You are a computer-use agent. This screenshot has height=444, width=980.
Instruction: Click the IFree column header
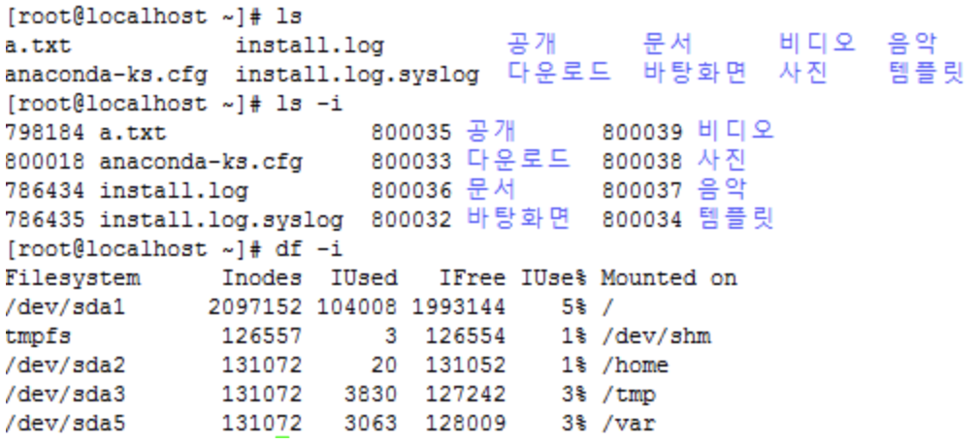[x=472, y=278]
